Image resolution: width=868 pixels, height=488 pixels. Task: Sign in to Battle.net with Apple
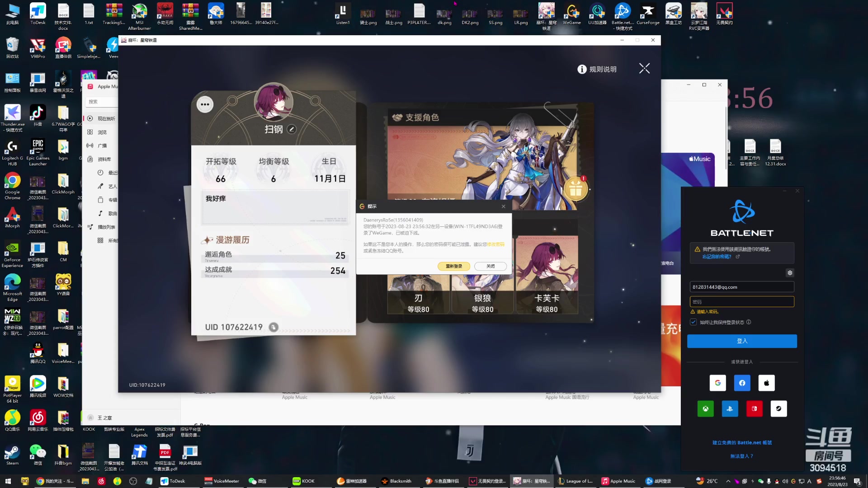click(766, 383)
